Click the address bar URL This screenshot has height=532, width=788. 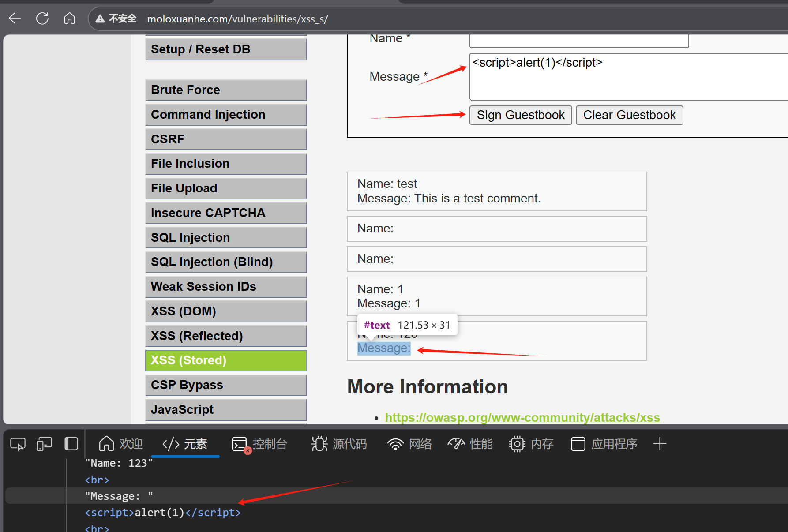pyautogui.click(x=237, y=19)
